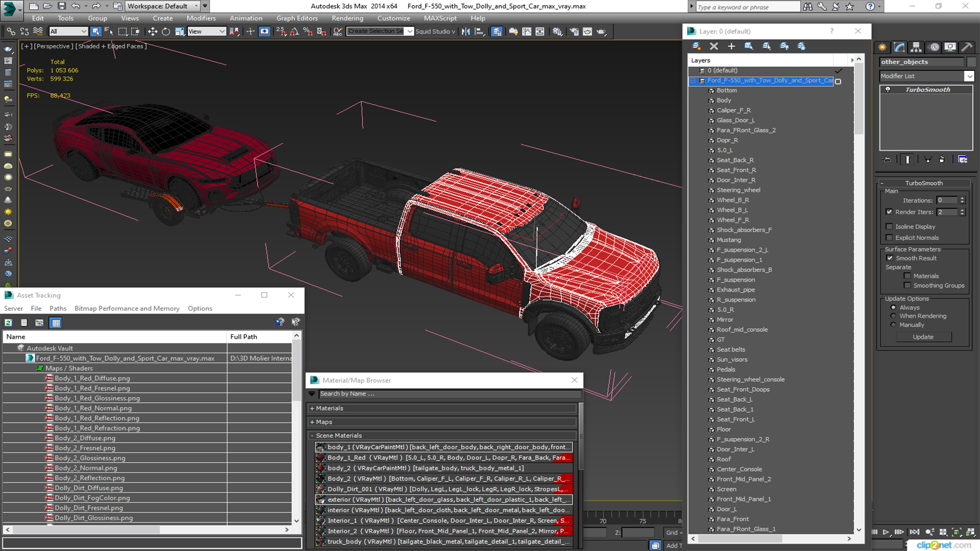Screen dimensions: 980x551
Task: Open the Utilities hammer tab
Action: tap(966, 47)
